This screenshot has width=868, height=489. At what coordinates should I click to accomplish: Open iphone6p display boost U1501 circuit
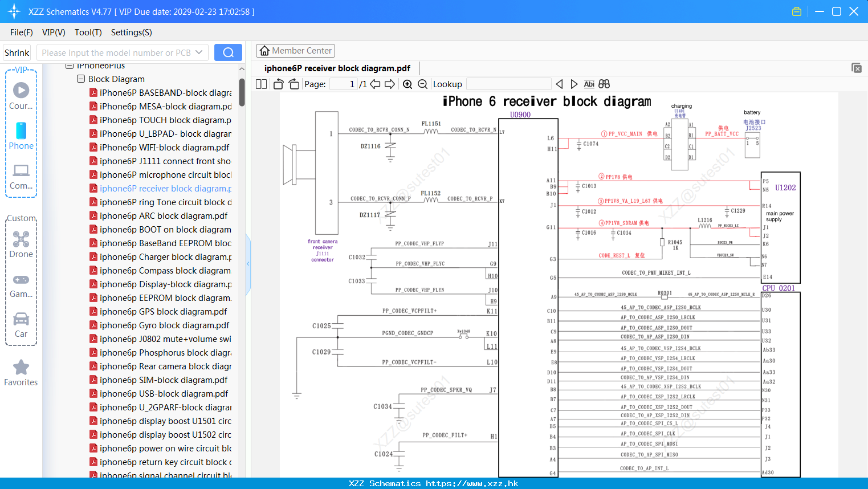coord(161,421)
